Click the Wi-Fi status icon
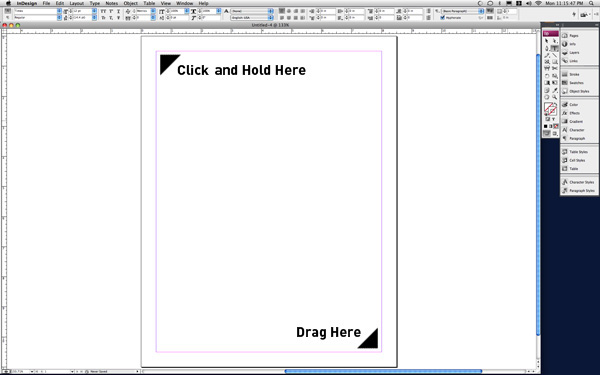This screenshot has height=375, width=600. pos(538,3)
